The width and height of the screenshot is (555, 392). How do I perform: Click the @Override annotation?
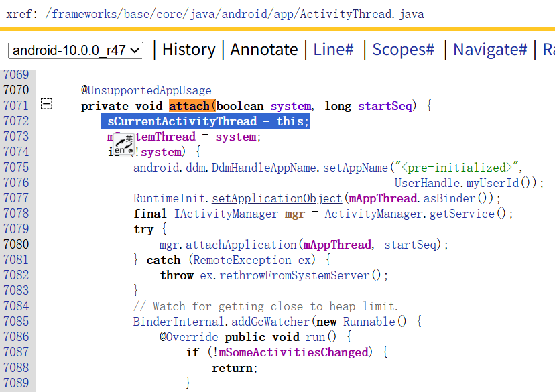pos(188,337)
